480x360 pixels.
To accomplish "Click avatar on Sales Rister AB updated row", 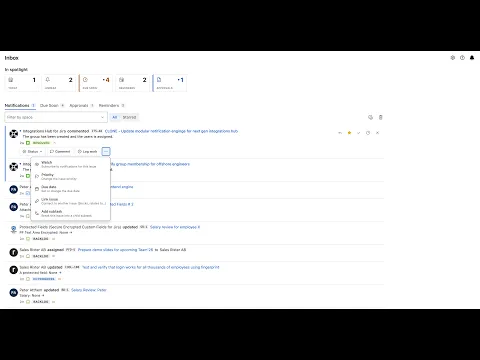I will [x=14, y=270].
